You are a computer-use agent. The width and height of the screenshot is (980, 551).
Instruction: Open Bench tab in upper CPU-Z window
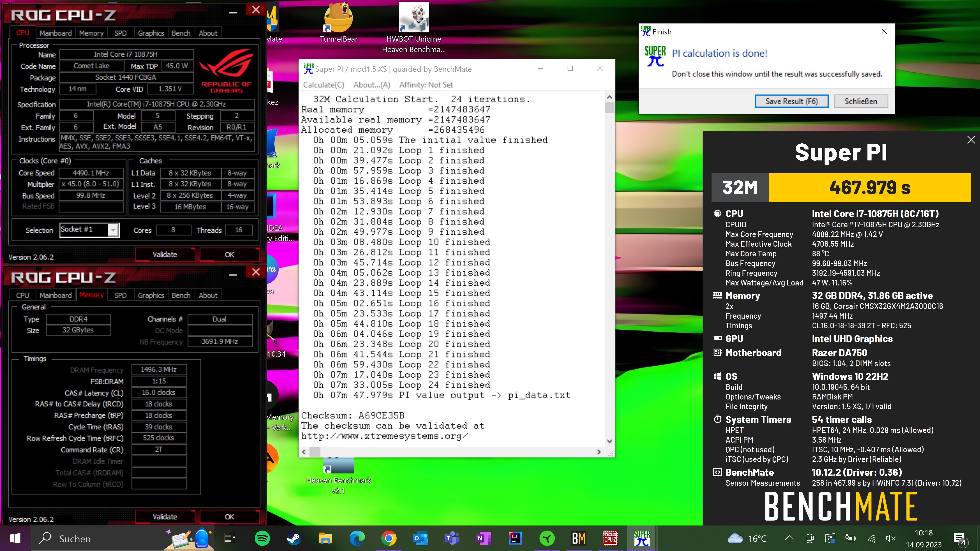tap(181, 33)
